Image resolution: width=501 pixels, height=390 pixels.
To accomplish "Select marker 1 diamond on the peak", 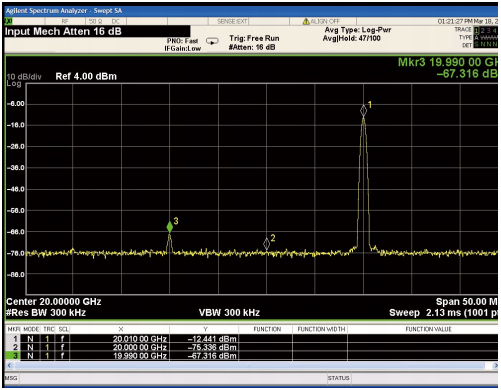I will pyautogui.click(x=363, y=111).
